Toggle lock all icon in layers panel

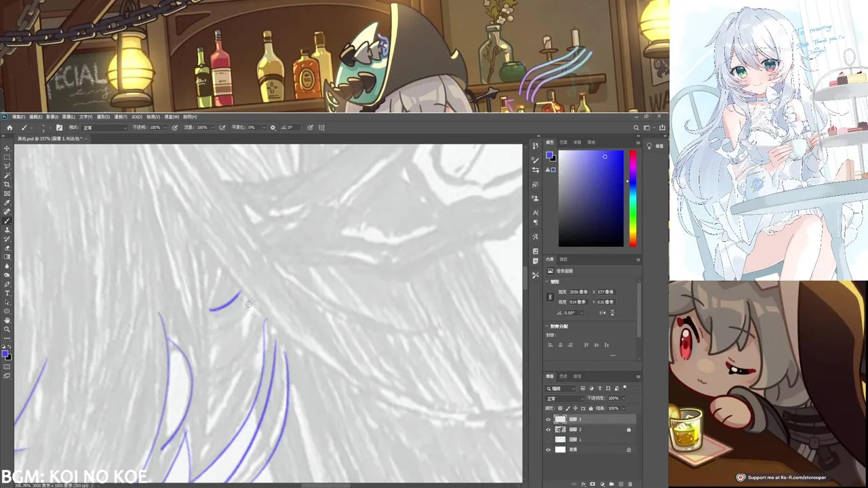pyautogui.click(x=591, y=408)
